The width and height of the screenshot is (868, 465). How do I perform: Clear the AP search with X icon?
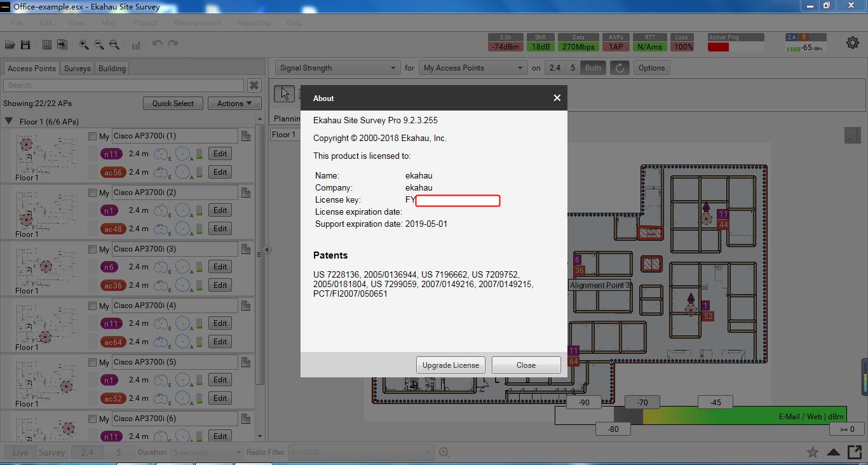tap(254, 85)
